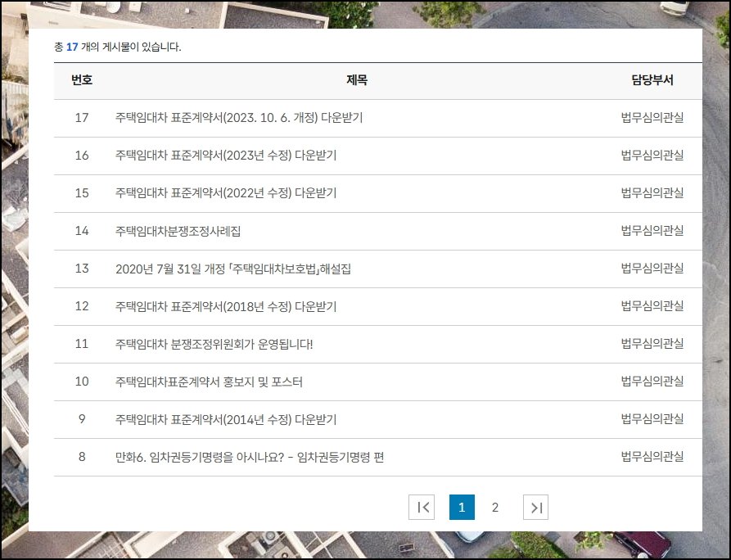Click row number 17
The image size is (731, 560).
(82, 118)
